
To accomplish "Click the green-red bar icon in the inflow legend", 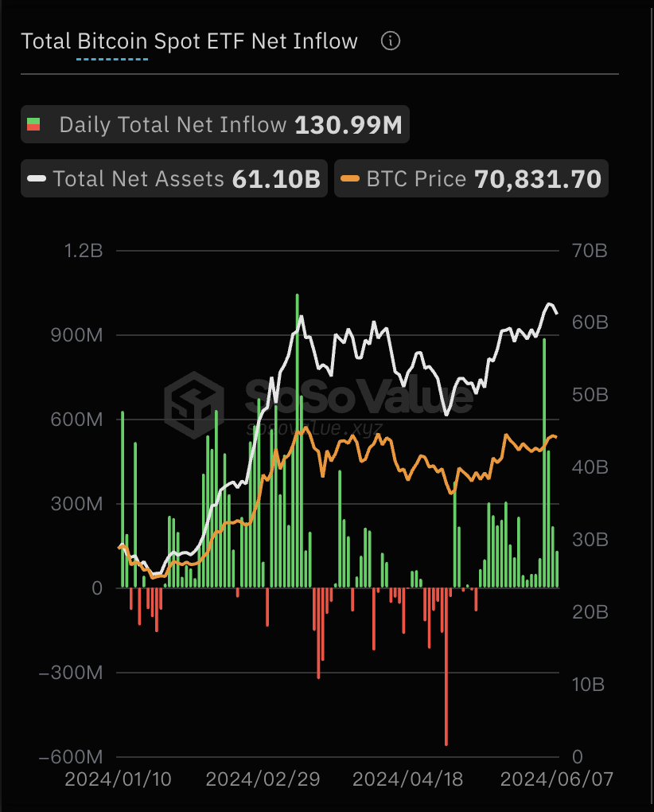I will [x=35, y=124].
